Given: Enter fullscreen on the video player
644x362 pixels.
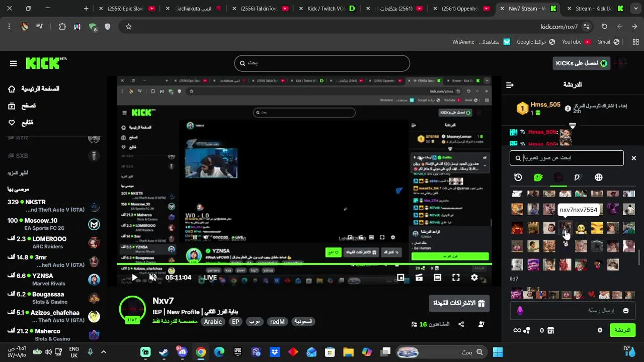Looking at the screenshot, I should [x=456, y=278].
